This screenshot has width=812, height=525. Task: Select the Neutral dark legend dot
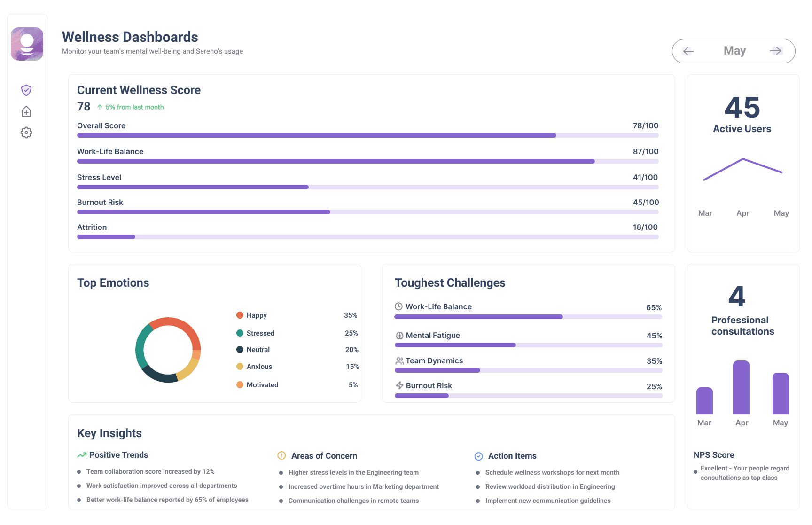240,350
